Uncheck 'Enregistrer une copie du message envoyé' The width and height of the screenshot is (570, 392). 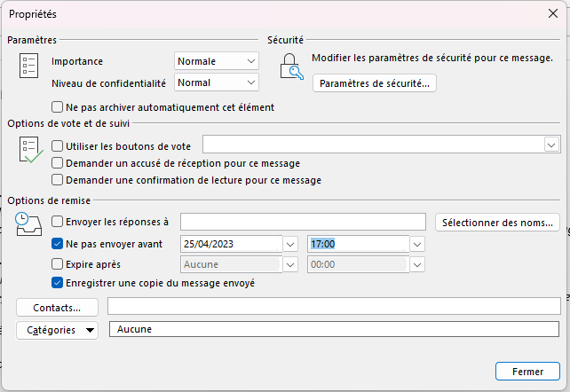click(x=58, y=284)
